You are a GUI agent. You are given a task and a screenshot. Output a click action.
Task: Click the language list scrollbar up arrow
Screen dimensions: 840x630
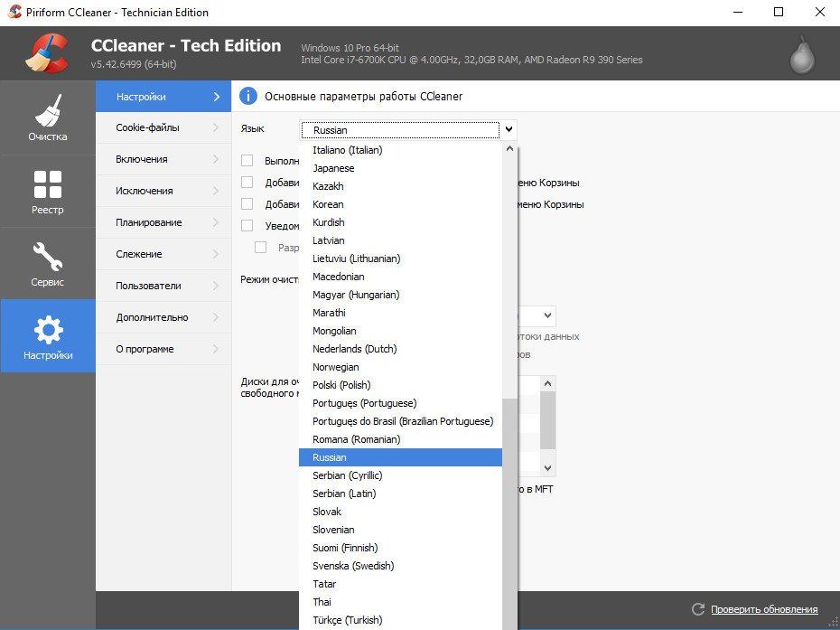point(509,148)
